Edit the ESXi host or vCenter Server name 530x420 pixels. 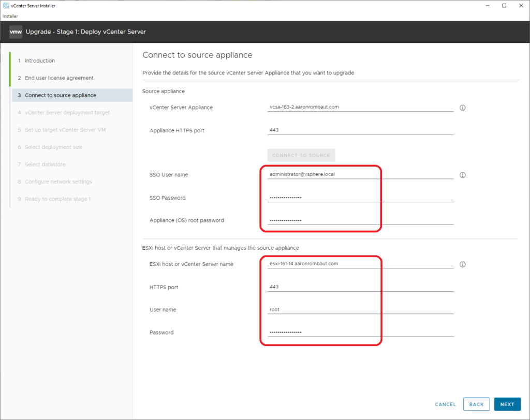coord(360,264)
